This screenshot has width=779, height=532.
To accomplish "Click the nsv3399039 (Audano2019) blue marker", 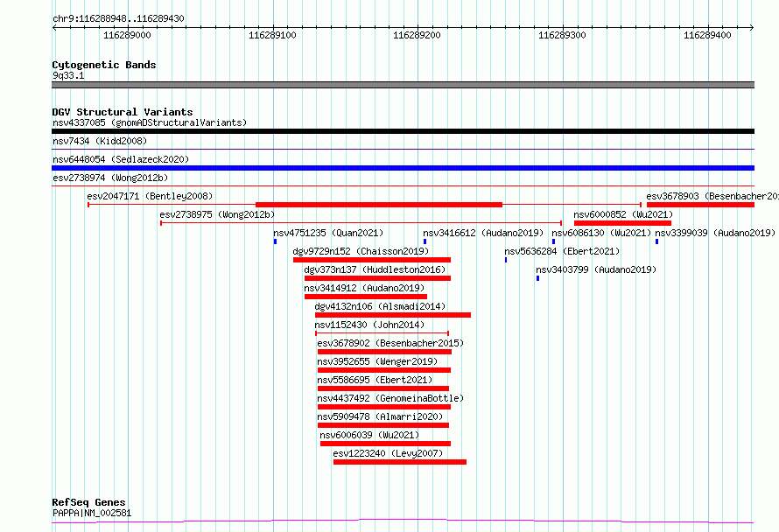I will pyautogui.click(x=656, y=241).
